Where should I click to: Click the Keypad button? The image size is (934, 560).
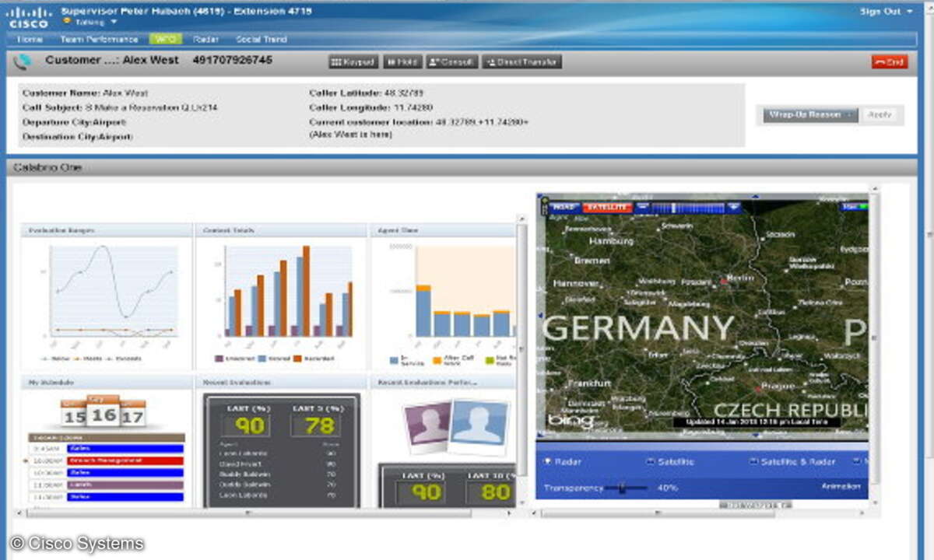pos(353,62)
